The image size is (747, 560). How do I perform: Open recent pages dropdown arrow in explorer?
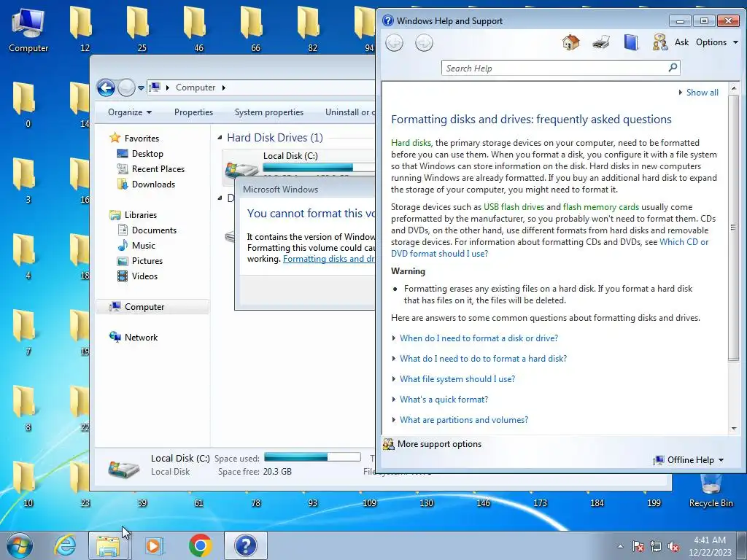[x=141, y=88]
